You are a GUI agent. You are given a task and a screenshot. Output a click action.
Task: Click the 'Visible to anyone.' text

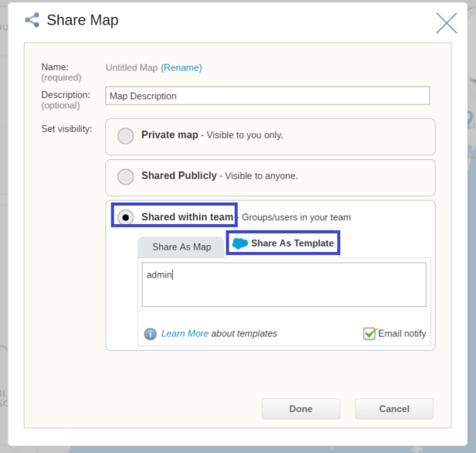[261, 175]
